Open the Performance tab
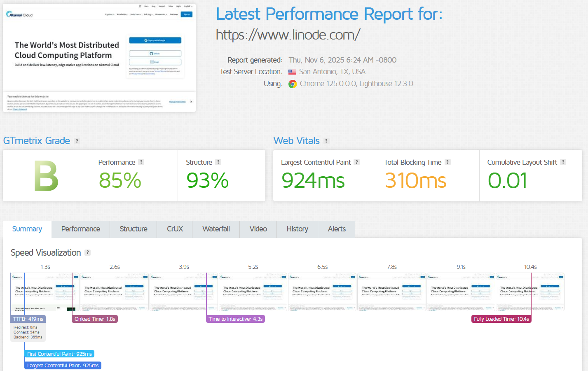 (x=81, y=229)
